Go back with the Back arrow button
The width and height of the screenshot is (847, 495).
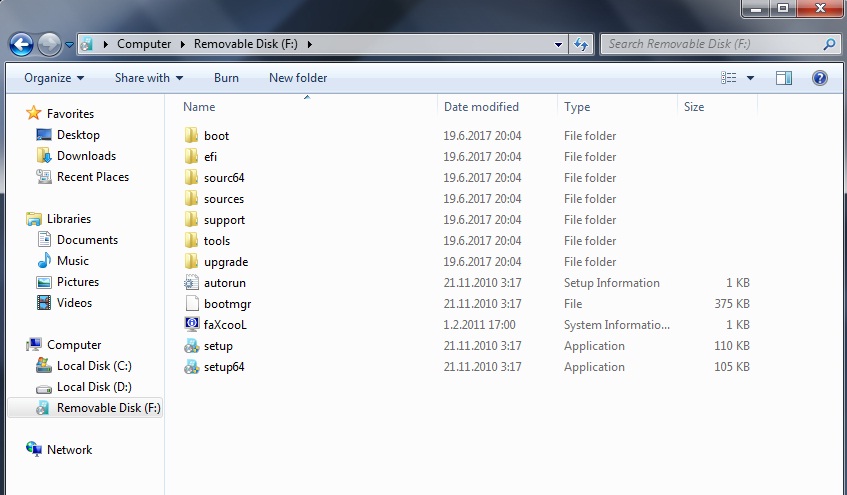pyautogui.click(x=22, y=44)
